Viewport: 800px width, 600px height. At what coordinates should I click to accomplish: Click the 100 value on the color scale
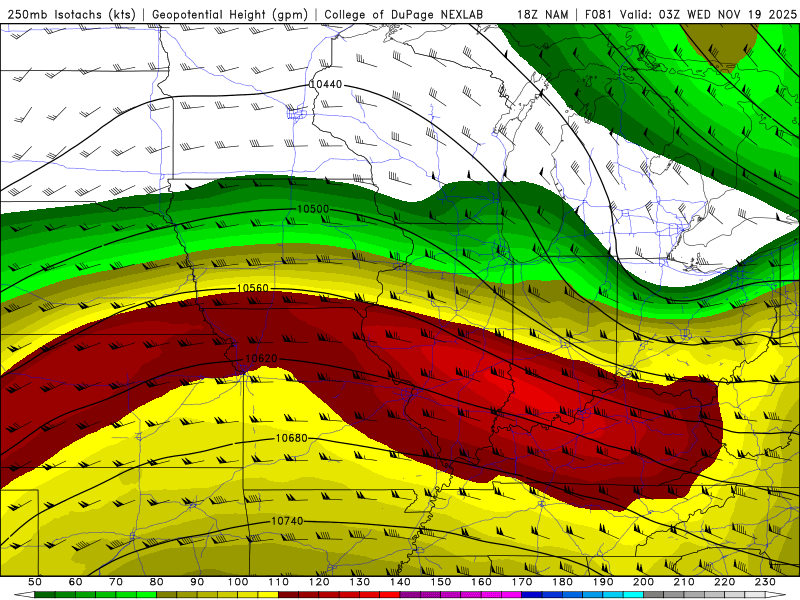pos(238,582)
